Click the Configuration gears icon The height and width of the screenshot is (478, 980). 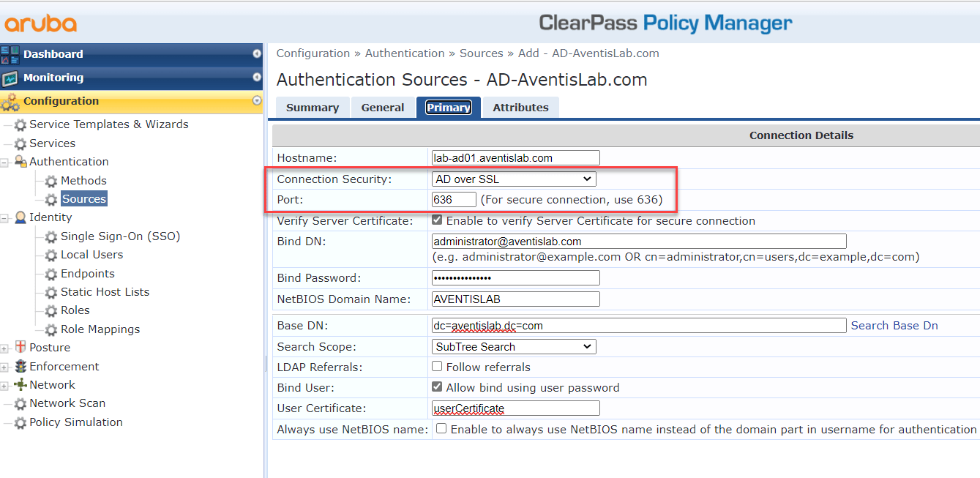[x=10, y=102]
